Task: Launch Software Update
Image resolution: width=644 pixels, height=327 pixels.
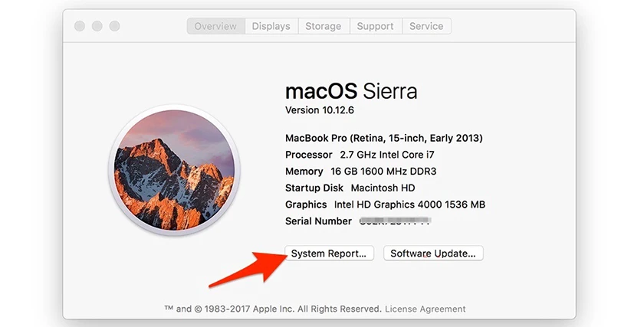Action: click(433, 253)
